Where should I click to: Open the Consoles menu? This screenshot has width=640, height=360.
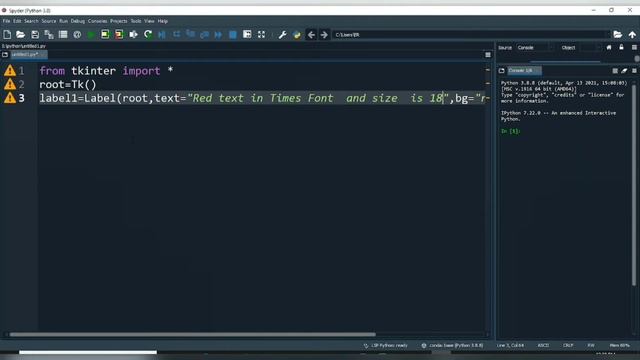pos(98,21)
